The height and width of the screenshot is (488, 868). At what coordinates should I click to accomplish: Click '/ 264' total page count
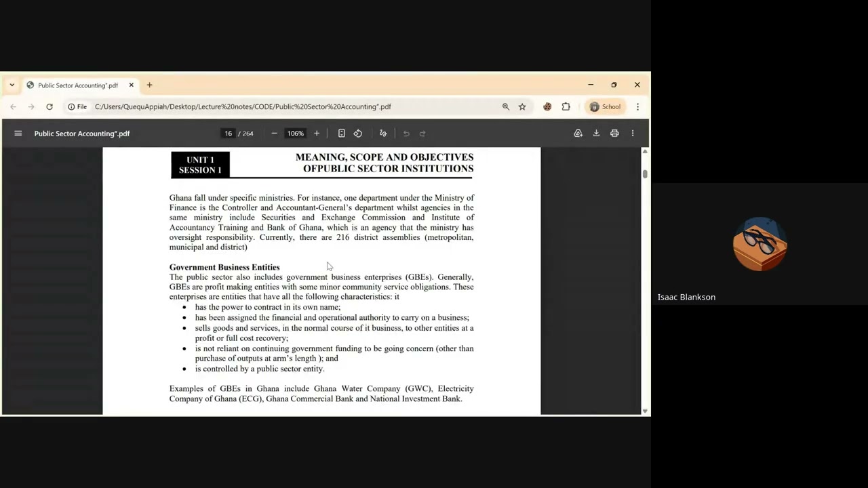pyautogui.click(x=245, y=134)
